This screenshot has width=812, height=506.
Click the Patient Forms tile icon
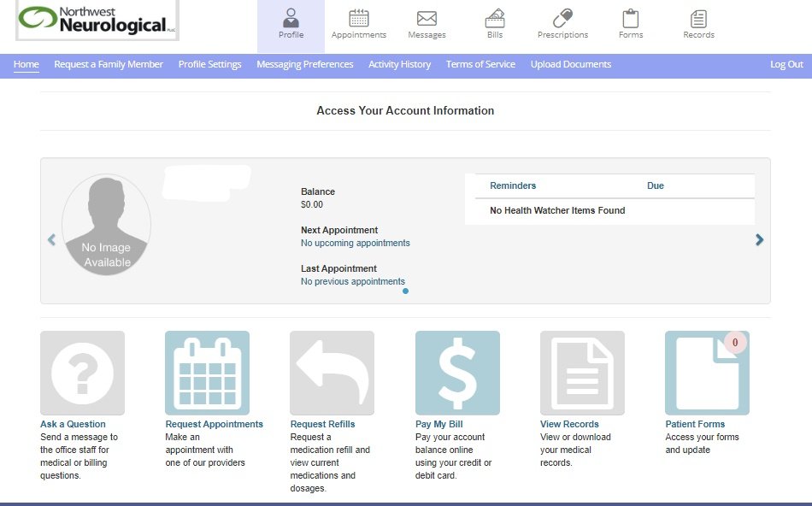point(707,373)
